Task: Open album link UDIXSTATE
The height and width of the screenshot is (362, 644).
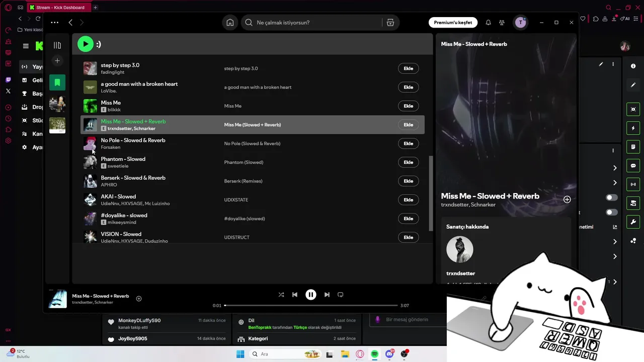Action: pyautogui.click(x=236, y=200)
